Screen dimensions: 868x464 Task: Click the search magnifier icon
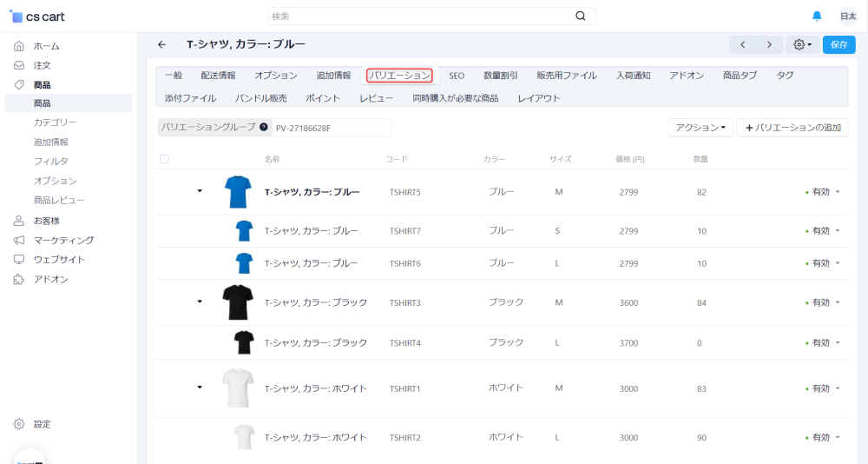(x=580, y=17)
